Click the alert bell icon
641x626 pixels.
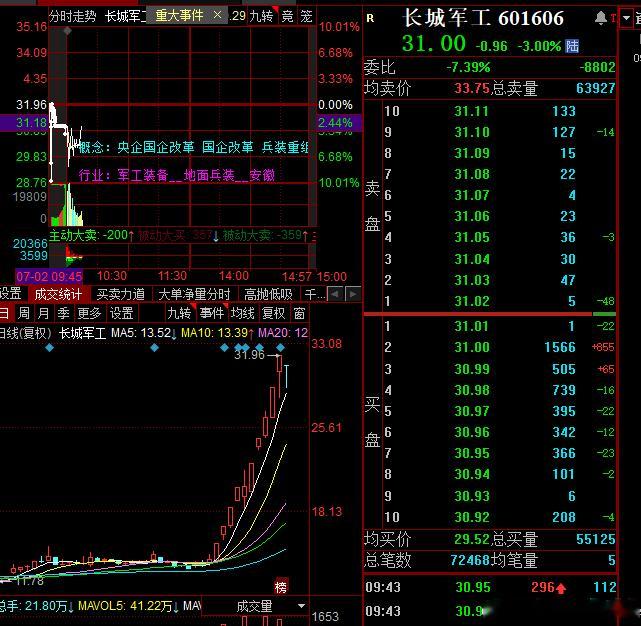[x=601, y=18]
